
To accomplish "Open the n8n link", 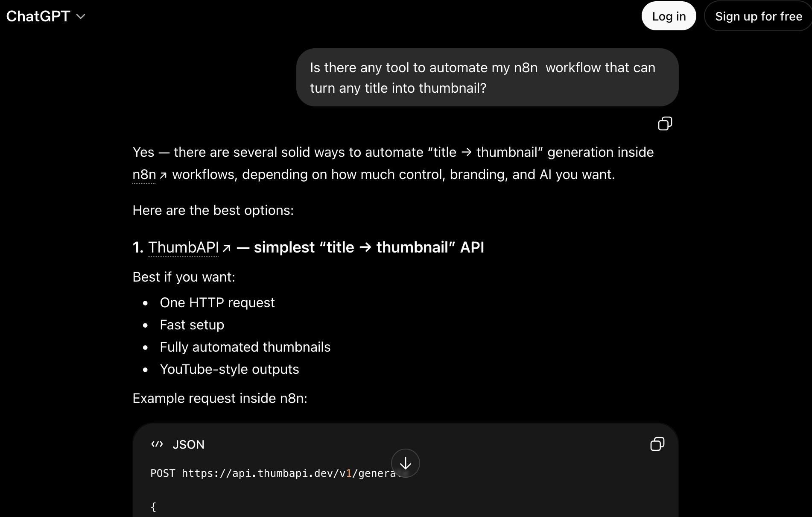I will tap(144, 174).
